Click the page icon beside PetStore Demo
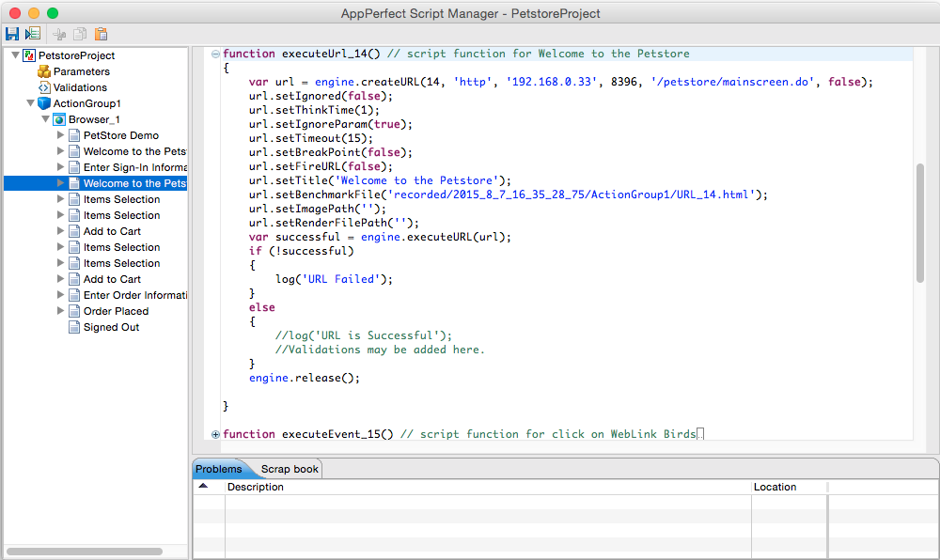 pos(74,135)
